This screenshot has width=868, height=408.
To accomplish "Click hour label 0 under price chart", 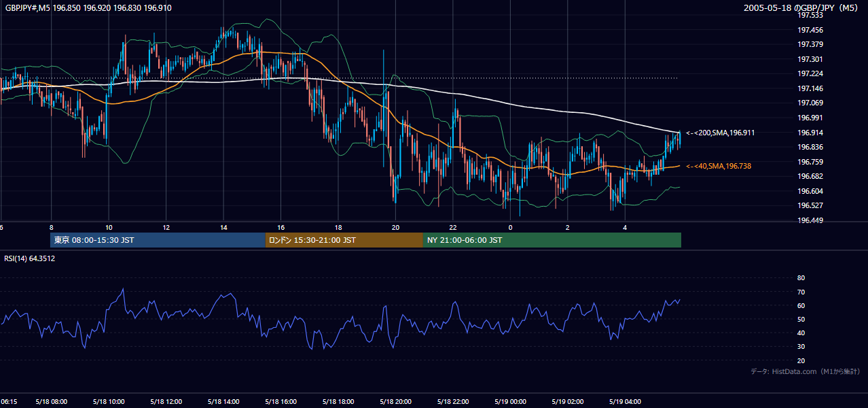I will [510, 227].
